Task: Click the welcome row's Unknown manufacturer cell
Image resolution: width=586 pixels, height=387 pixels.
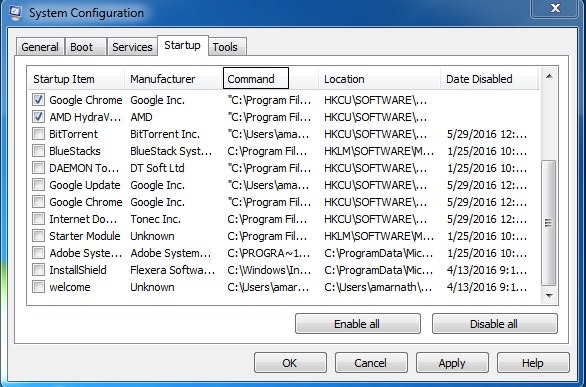Action: click(x=152, y=287)
